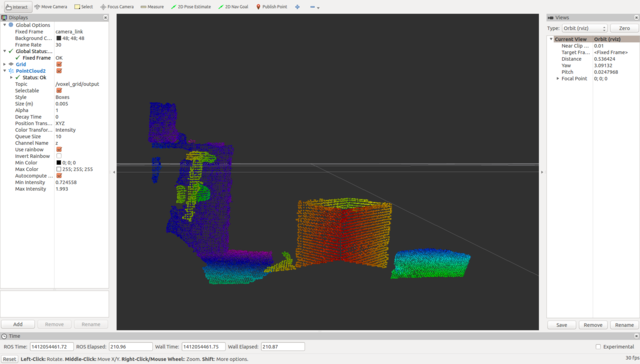This screenshot has width=640, height=364.
Task: Select the 2D Pose Estimate tool
Action: click(x=191, y=7)
